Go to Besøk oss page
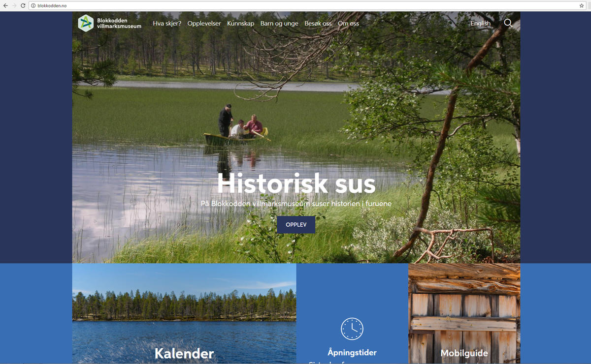 pos(318,23)
